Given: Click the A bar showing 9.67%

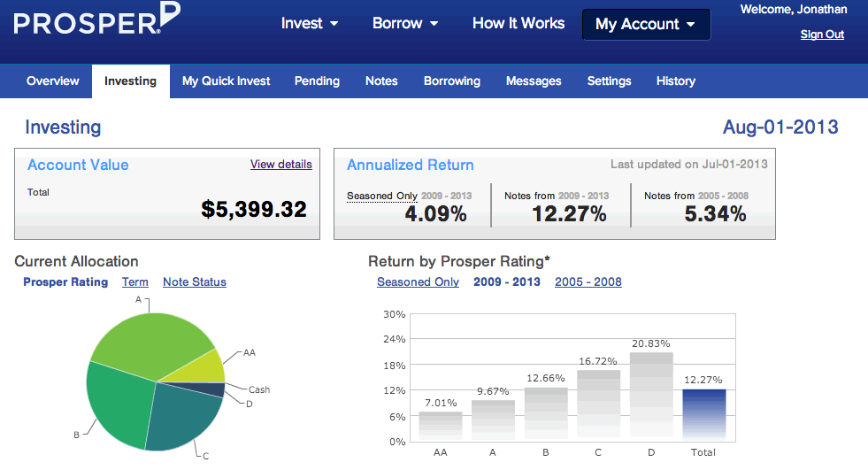Looking at the screenshot, I should coord(493,420).
